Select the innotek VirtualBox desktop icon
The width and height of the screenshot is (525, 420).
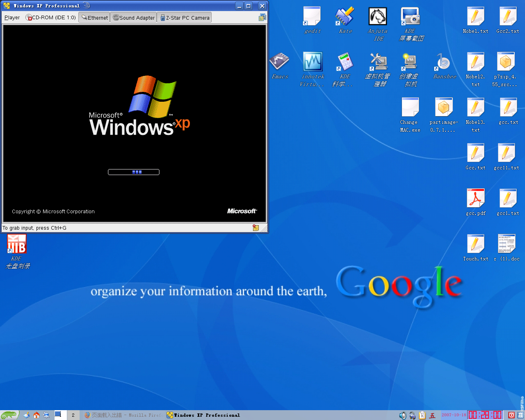(313, 69)
